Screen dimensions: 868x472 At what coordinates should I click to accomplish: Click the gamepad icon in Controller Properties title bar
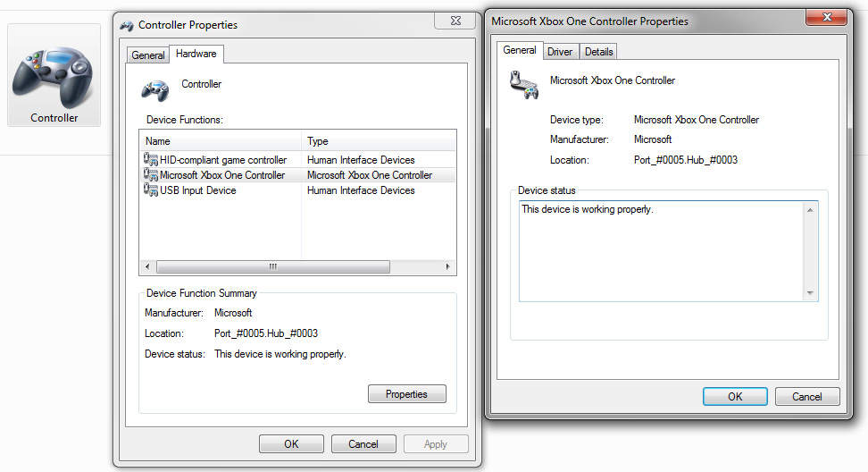point(127,25)
